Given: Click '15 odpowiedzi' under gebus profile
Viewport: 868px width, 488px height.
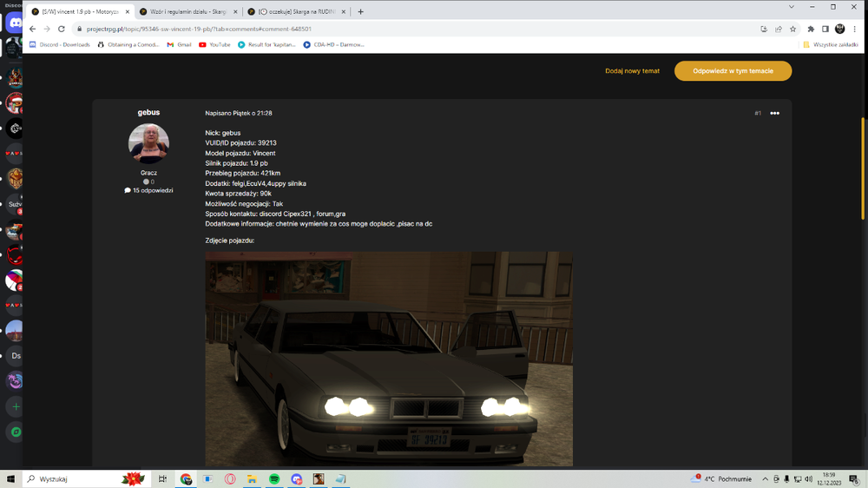Looking at the screenshot, I should 148,190.
